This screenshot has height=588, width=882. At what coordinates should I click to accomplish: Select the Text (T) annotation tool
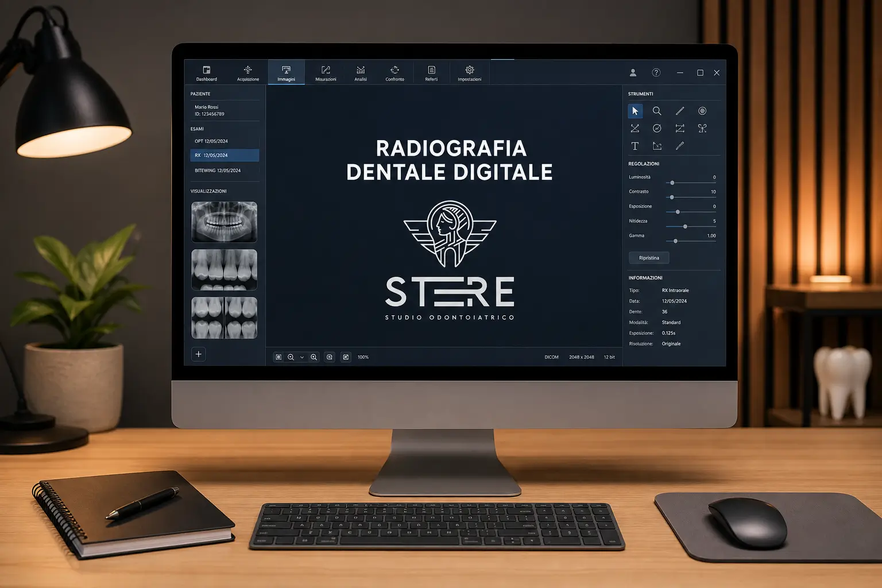coord(635,146)
